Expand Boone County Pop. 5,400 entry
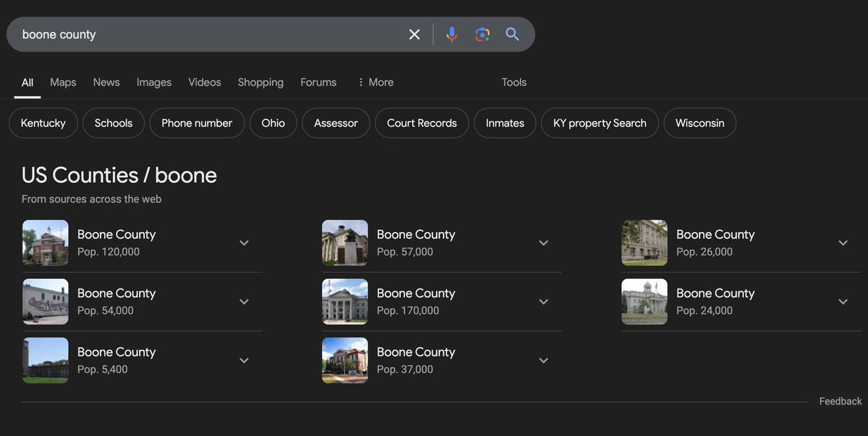The height and width of the screenshot is (436, 868). tap(244, 360)
